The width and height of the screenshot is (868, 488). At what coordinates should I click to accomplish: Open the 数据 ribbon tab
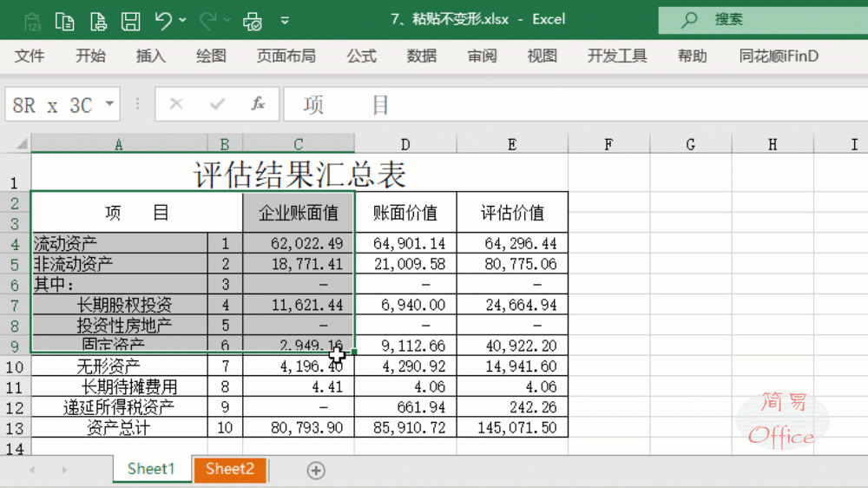(x=421, y=56)
